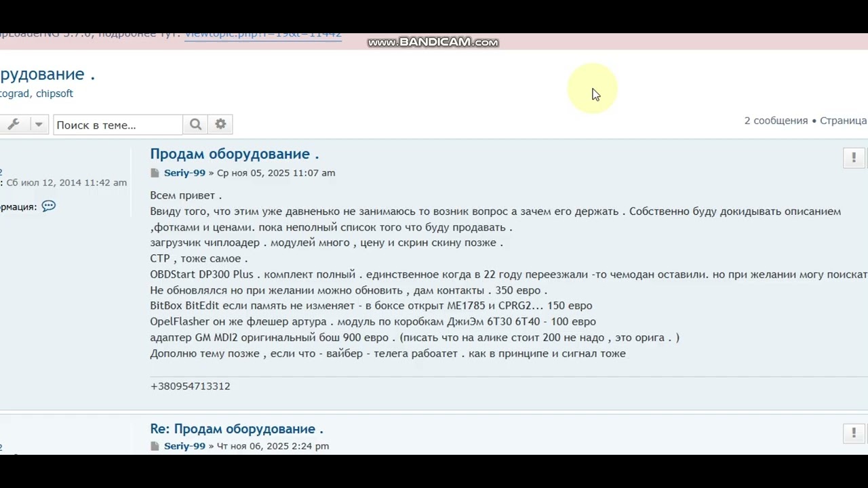This screenshot has width=868, height=488.
Task: Click the 'chipsoft' tag link
Action: pyautogui.click(x=54, y=94)
